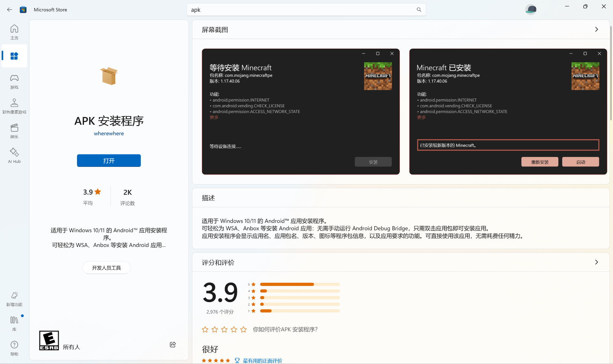Rate the app three stars
The width and height of the screenshot is (613, 364).
point(224,330)
